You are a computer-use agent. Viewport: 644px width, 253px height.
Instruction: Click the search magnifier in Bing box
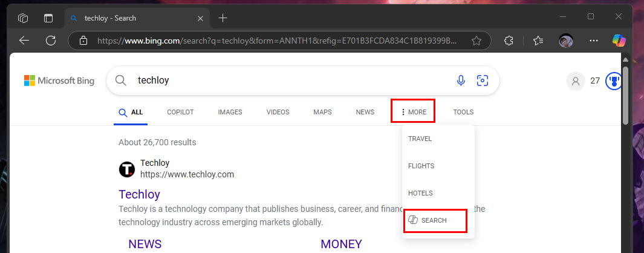point(121,80)
